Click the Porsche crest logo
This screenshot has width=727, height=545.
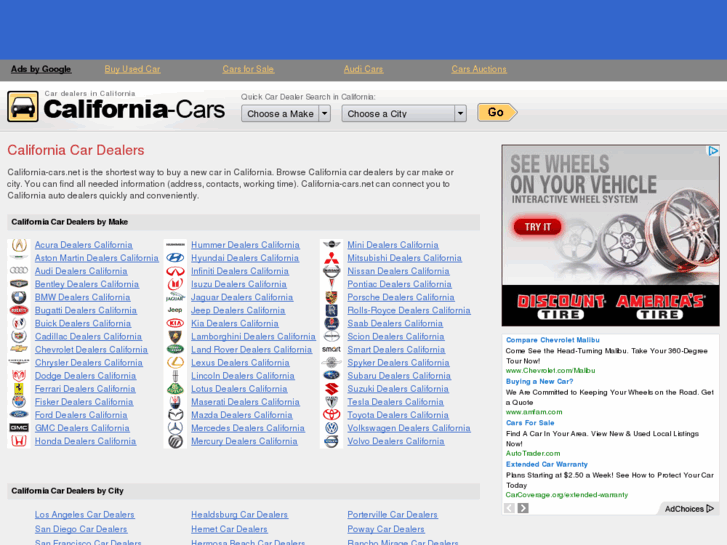332,297
